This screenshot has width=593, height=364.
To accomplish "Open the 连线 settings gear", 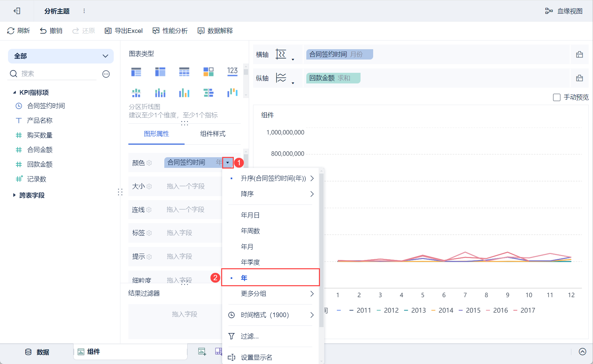I will [149, 210].
